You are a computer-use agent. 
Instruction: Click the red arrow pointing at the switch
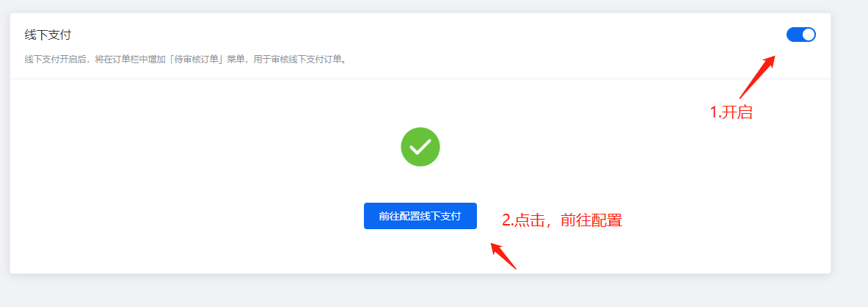[757, 76]
